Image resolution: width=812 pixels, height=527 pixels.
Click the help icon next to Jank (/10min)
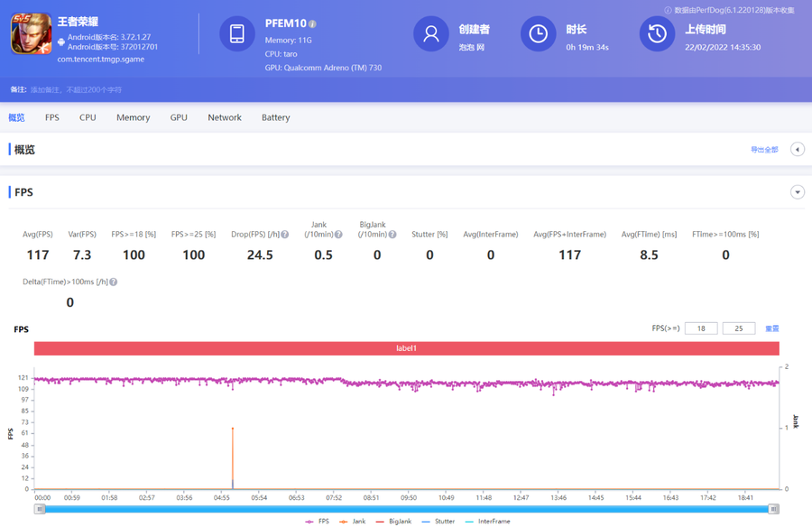(339, 235)
